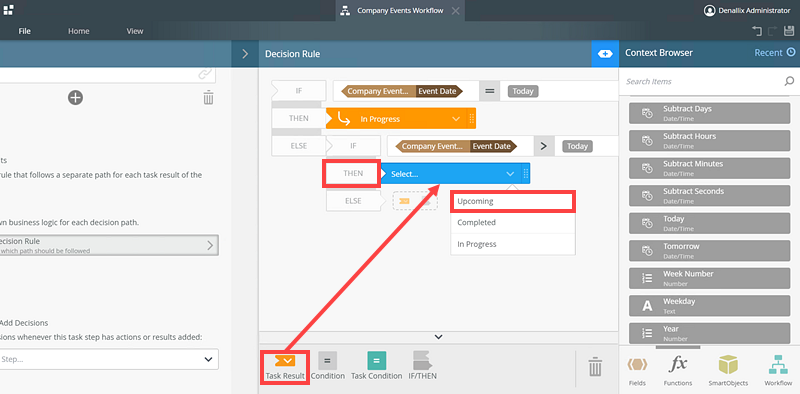Click the app launcher grid icon

click(x=8, y=9)
